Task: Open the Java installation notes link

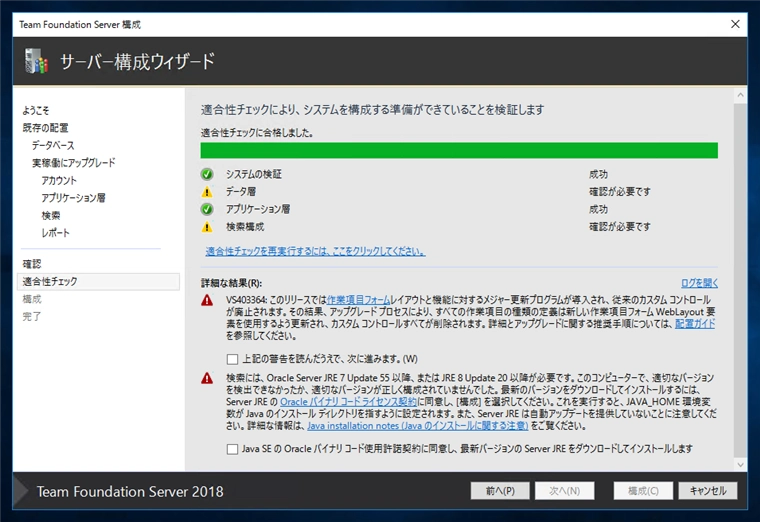Action: (x=418, y=426)
